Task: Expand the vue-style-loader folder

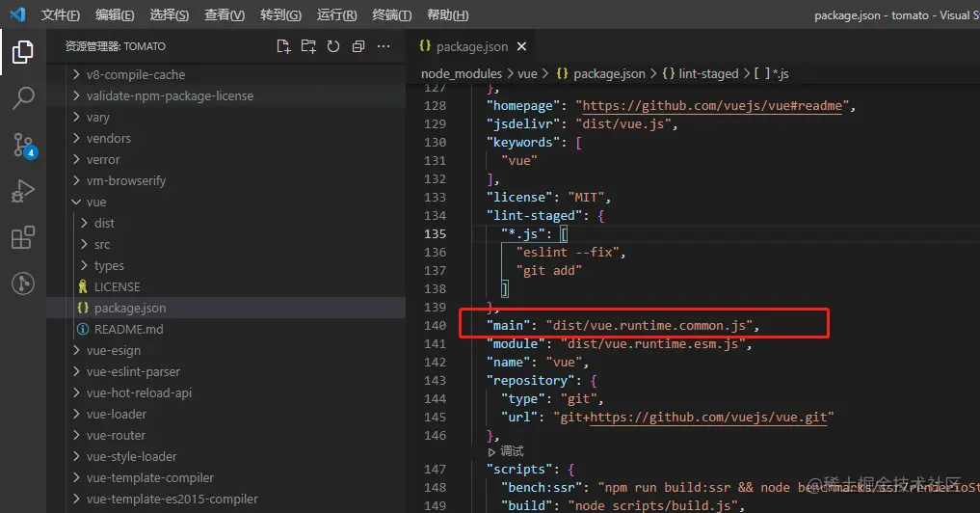Action: click(x=225, y=457)
